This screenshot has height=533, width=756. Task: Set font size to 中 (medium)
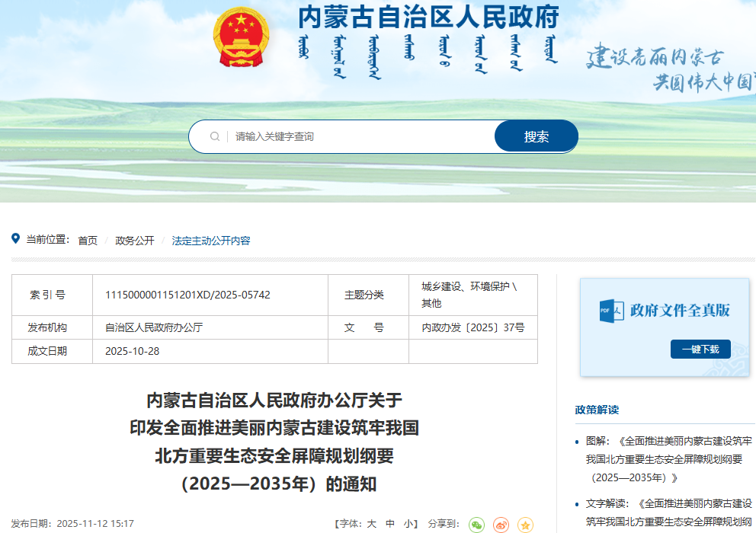tap(390, 524)
